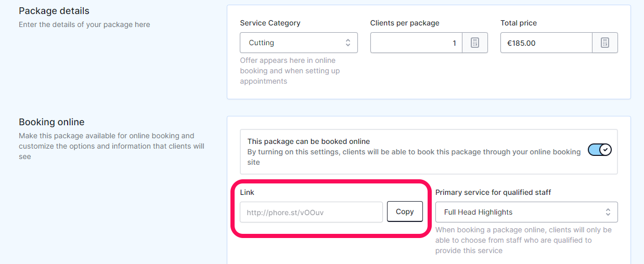Click the Primary service for qualified staff label
This screenshot has width=644, height=264.
[493, 192]
